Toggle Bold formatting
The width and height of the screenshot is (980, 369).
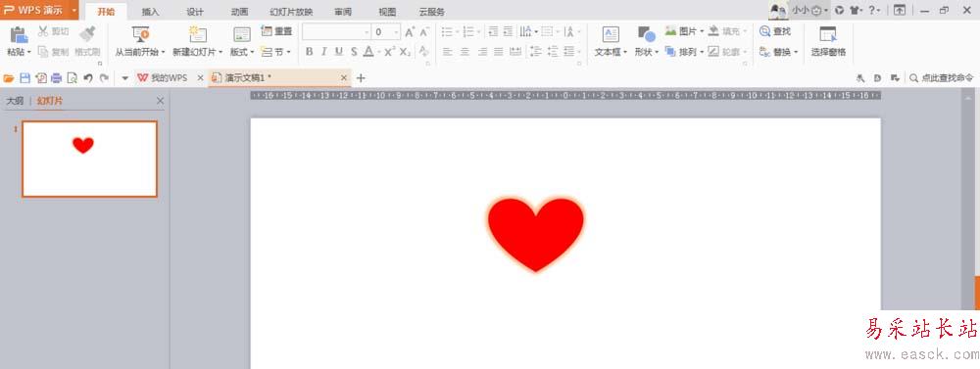point(309,52)
